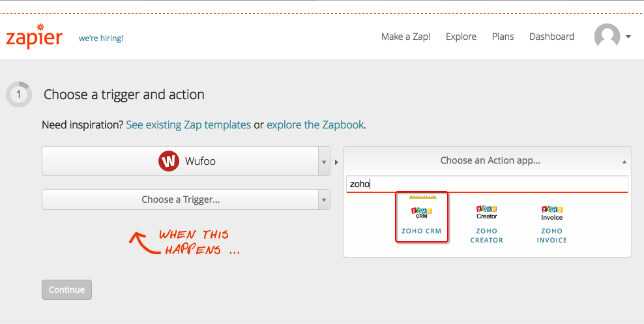This screenshot has width=644, height=324.
Task: Go to Explore in top navigation
Action: pos(461,37)
